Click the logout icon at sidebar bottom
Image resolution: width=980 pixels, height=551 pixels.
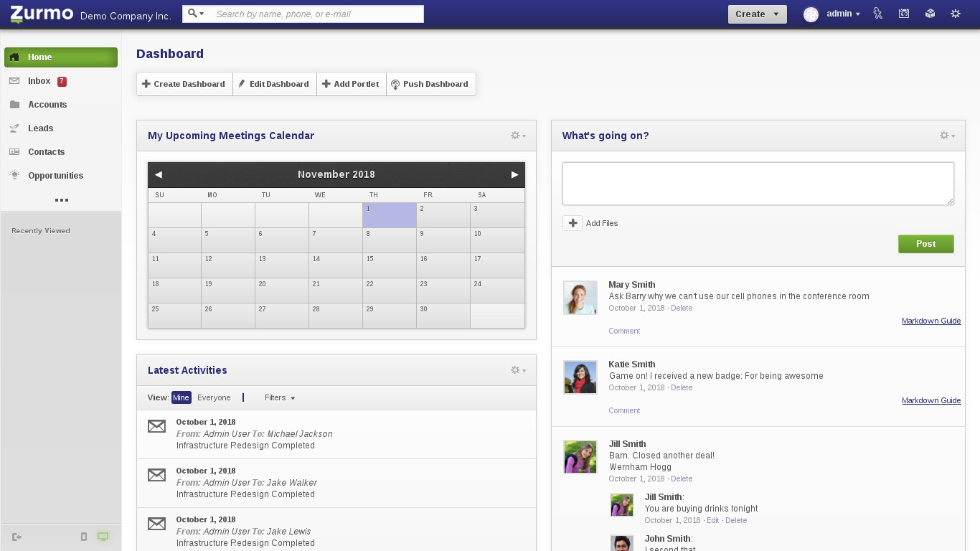coord(17,537)
